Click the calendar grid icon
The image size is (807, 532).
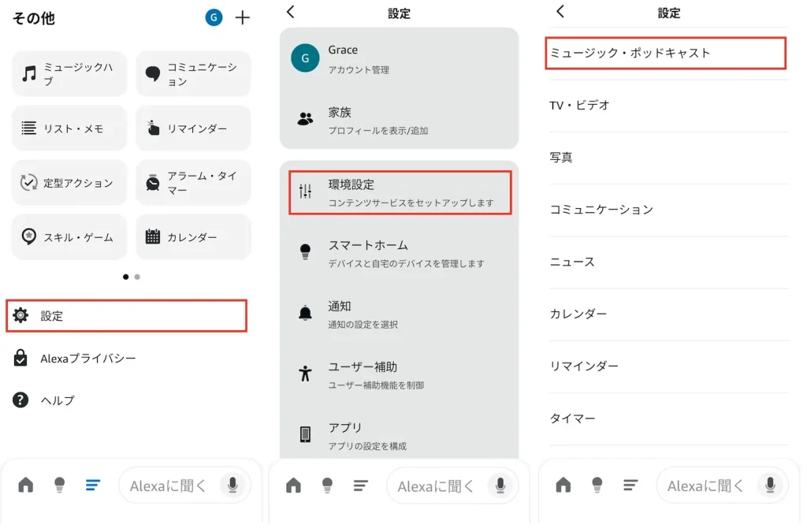(153, 236)
